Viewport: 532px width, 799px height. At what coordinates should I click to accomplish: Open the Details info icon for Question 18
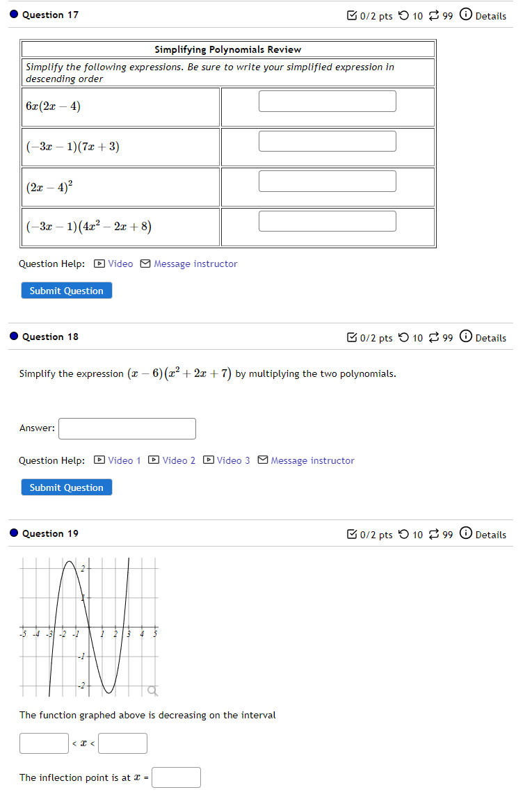tap(465, 337)
